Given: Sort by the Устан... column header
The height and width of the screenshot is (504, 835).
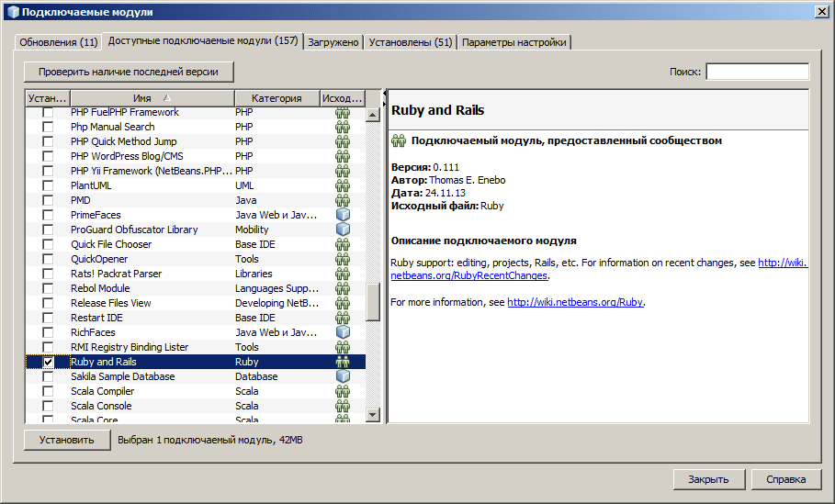Looking at the screenshot, I should click(48, 98).
